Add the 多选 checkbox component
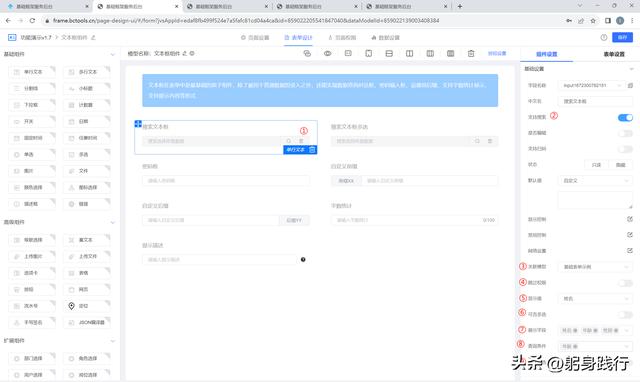The width and height of the screenshot is (640, 382). 87,154
